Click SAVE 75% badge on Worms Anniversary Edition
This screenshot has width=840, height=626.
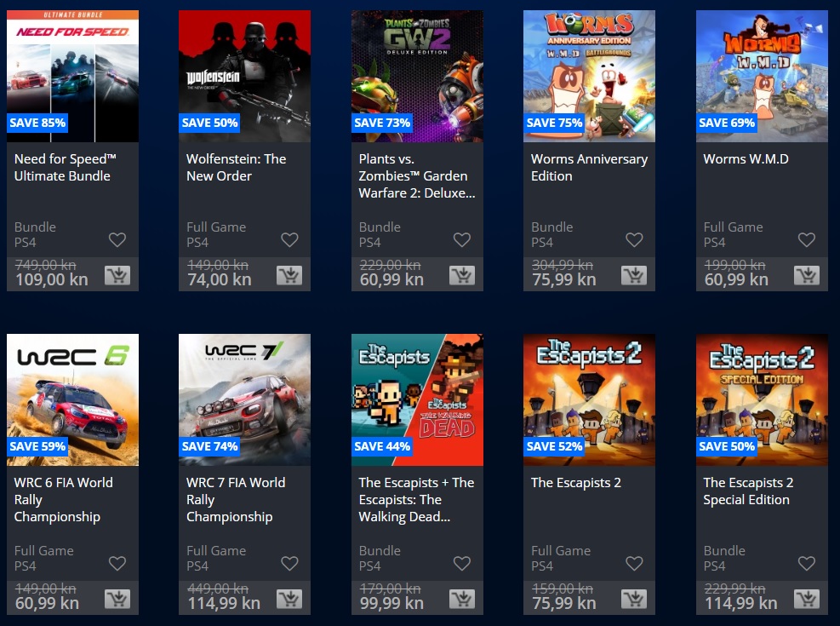point(554,123)
